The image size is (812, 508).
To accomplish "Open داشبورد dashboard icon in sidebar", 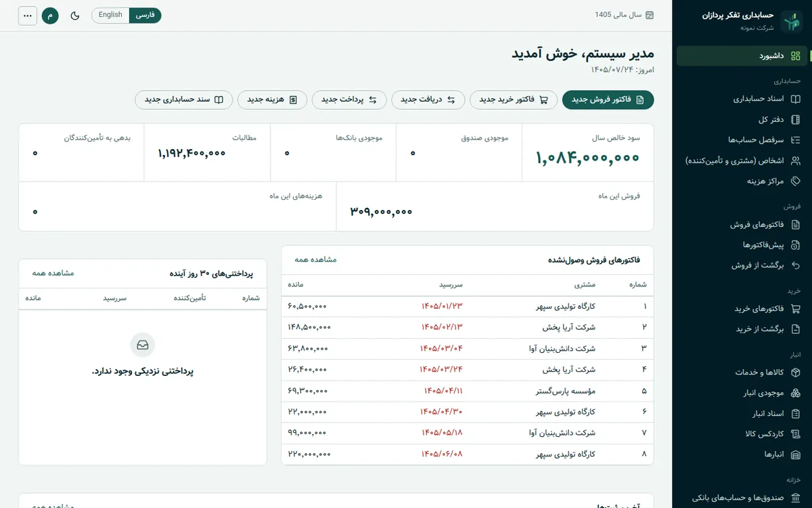I will pos(796,56).
